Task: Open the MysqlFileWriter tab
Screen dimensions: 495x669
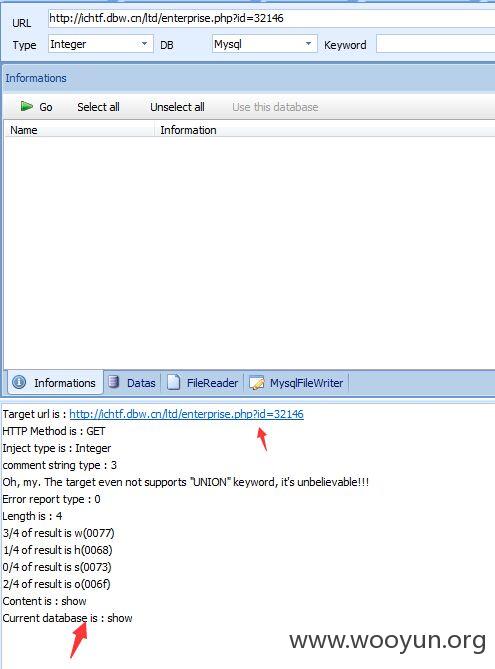Action: click(297, 382)
